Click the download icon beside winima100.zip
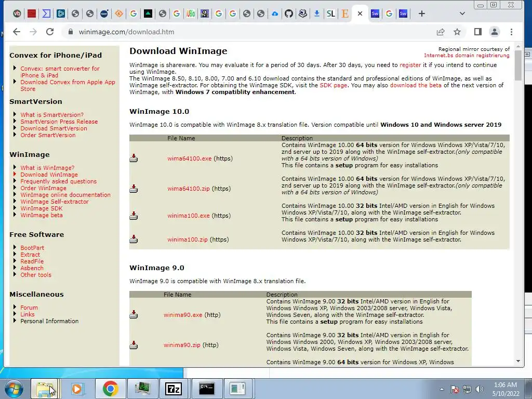The image size is (532, 399). pos(134,239)
